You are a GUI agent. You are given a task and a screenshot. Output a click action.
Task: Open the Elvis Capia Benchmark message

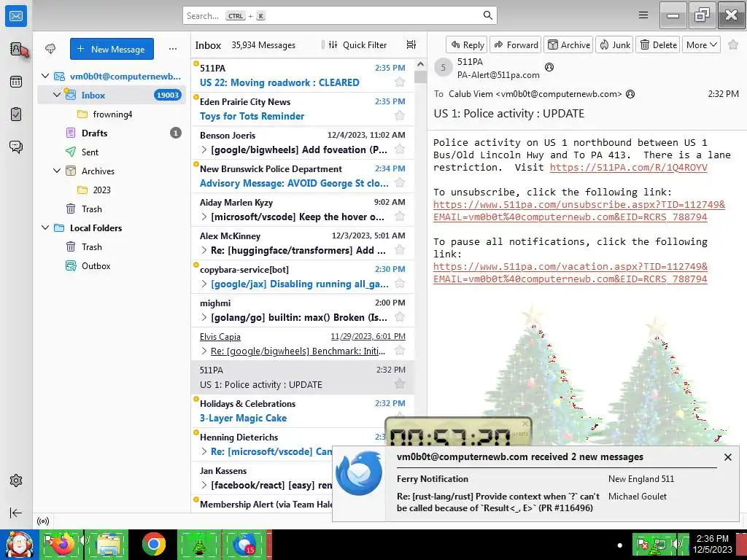point(303,343)
